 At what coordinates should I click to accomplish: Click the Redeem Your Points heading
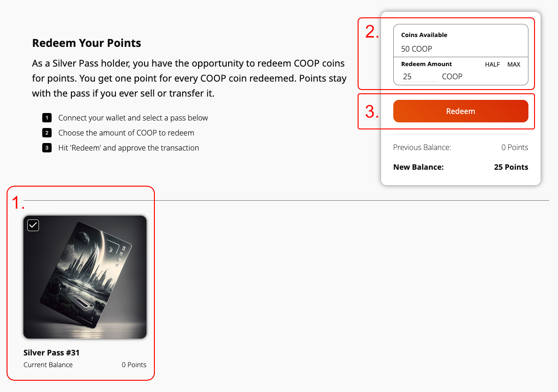coord(86,43)
